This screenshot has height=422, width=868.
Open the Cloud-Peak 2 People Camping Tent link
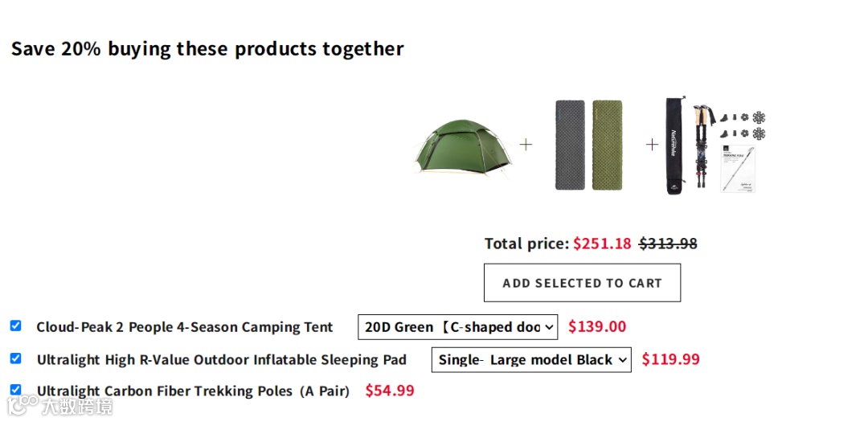pyautogui.click(x=184, y=327)
